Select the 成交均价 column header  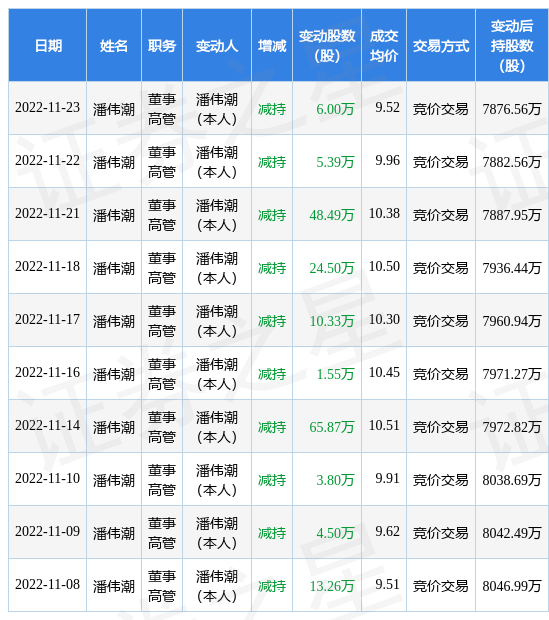(x=384, y=45)
